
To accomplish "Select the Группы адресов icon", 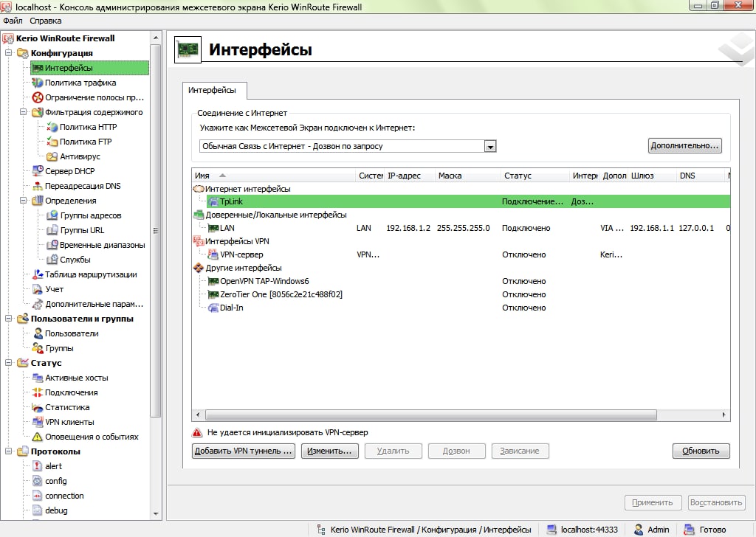I will coord(52,216).
